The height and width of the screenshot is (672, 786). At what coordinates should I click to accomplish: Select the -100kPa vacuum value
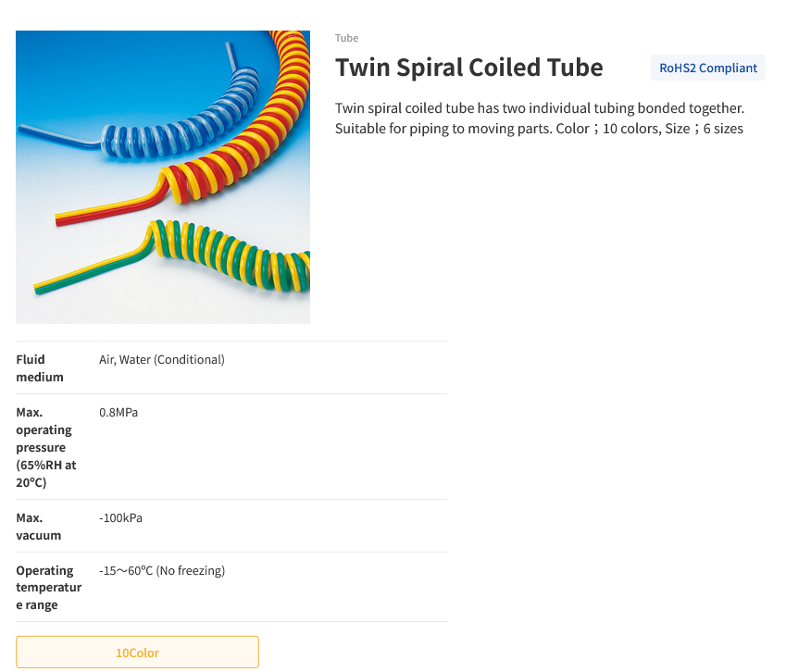click(120, 517)
